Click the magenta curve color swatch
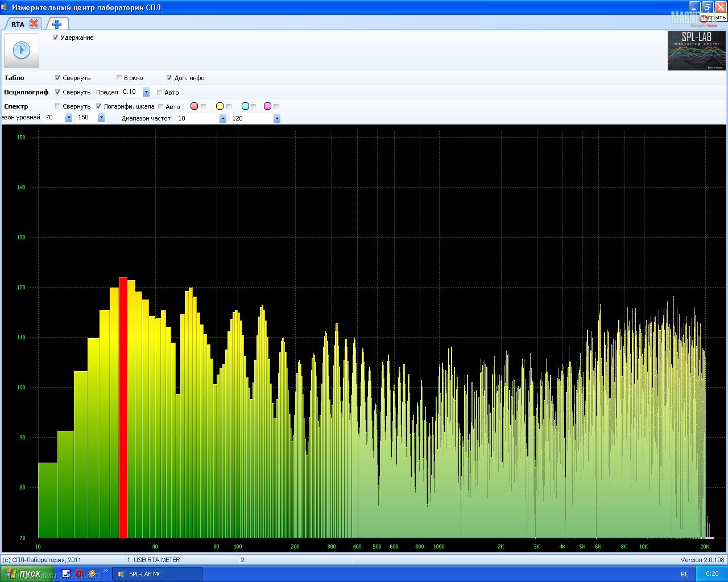 (x=268, y=106)
